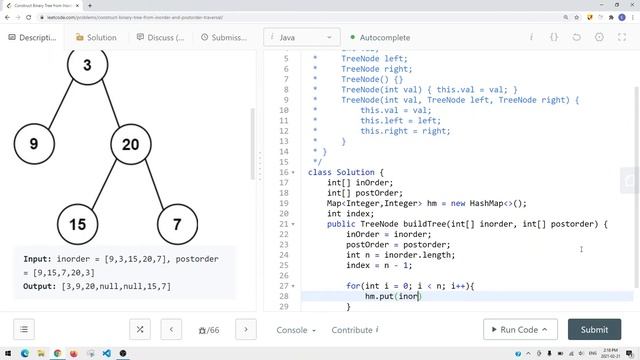Click the code editor vertical scrollbar
Image resolution: width=640 pixels, height=360 pixels.
(x=636, y=188)
